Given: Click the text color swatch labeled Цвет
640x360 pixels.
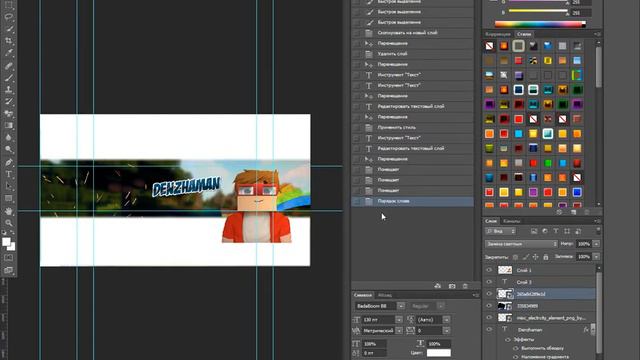Looking at the screenshot, I should coord(439,353).
